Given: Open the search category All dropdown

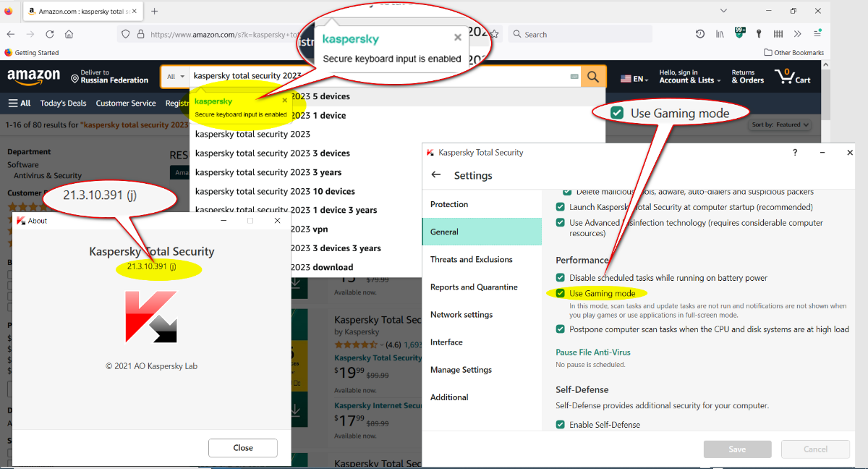Looking at the screenshot, I should pyautogui.click(x=176, y=77).
